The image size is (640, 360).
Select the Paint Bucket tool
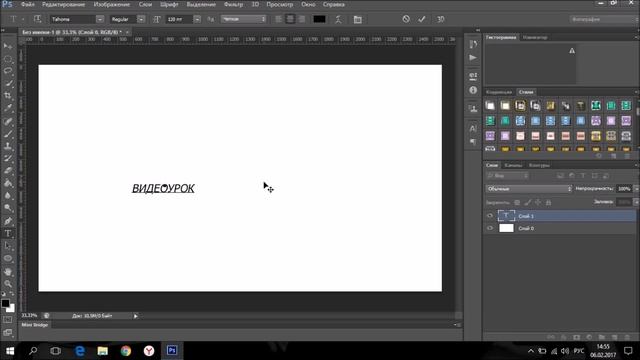click(8, 183)
